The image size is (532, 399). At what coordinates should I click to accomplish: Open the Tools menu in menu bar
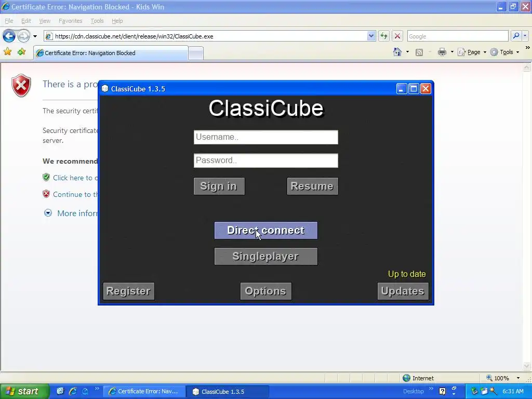click(97, 21)
